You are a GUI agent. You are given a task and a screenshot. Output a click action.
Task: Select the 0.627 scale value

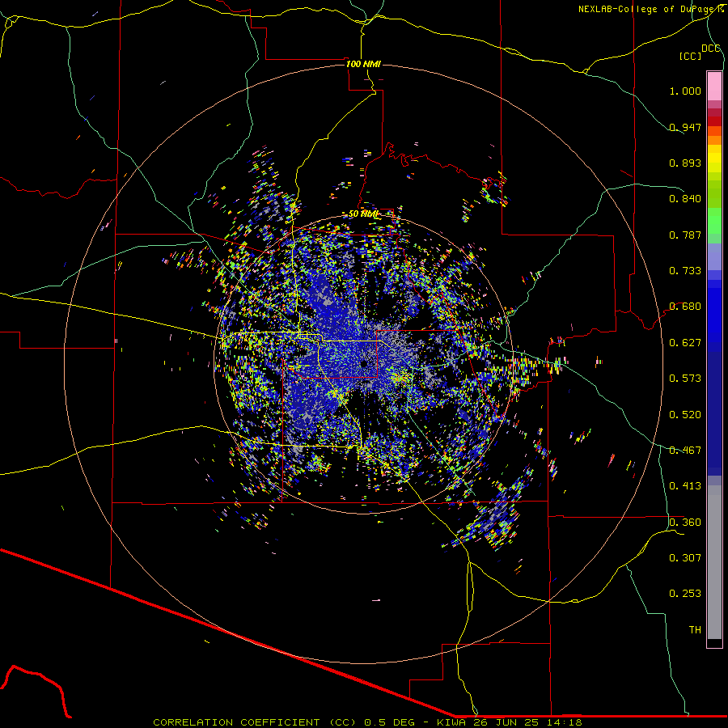(x=685, y=343)
